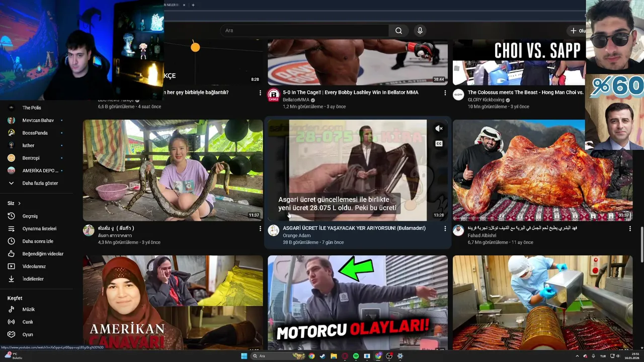This screenshot has width=644, height=362.
Task: Open Orange Adam channel avatar
Action: (x=274, y=231)
